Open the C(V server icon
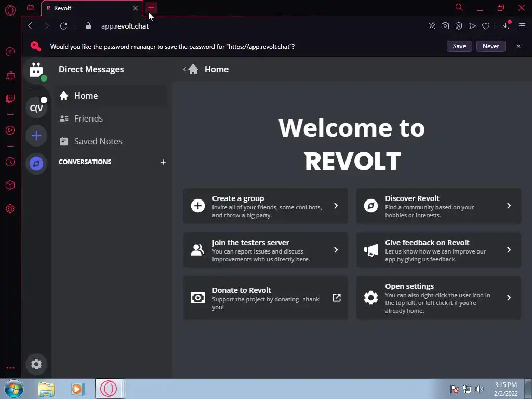Image resolution: width=532 pixels, height=399 pixels. coord(36,108)
